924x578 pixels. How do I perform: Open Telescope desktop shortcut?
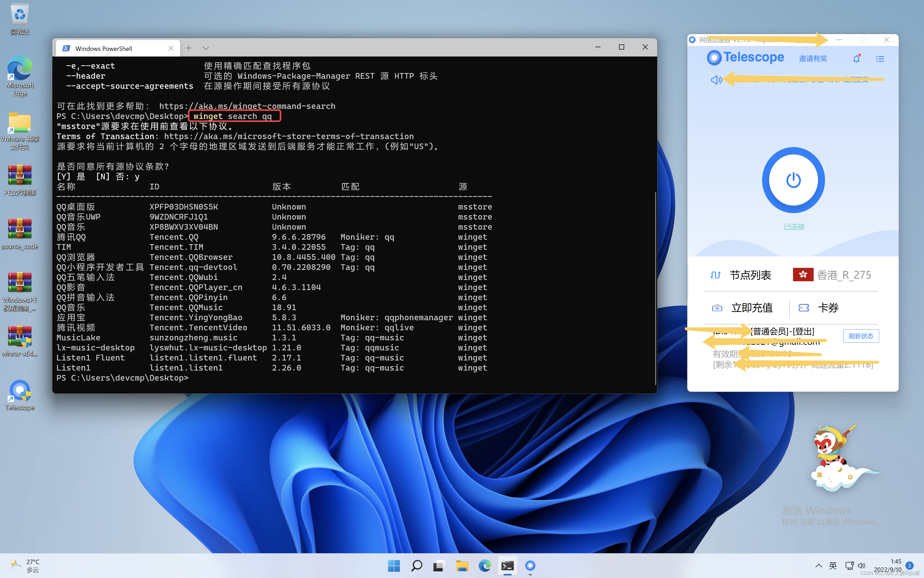20,395
